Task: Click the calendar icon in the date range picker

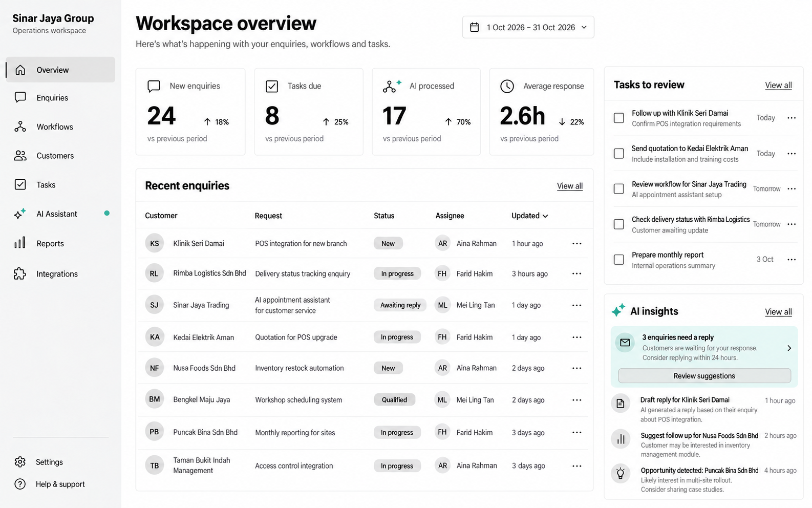Action: pyautogui.click(x=475, y=27)
